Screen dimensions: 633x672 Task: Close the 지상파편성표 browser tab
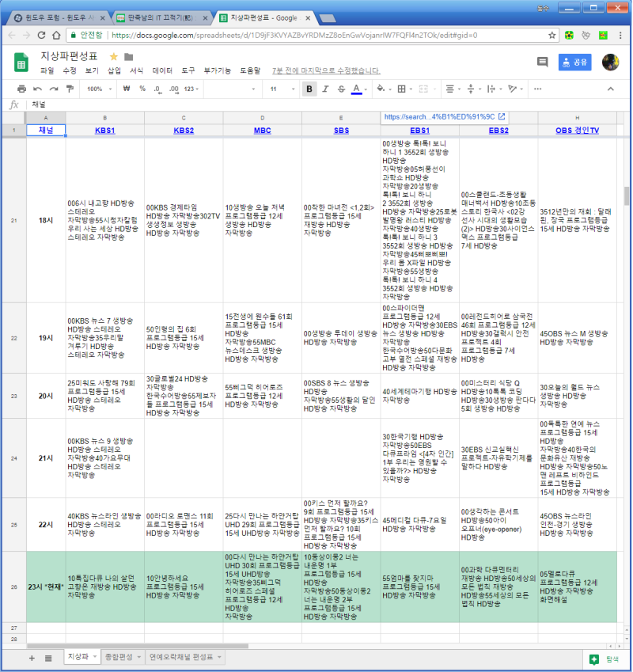pos(308,18)
